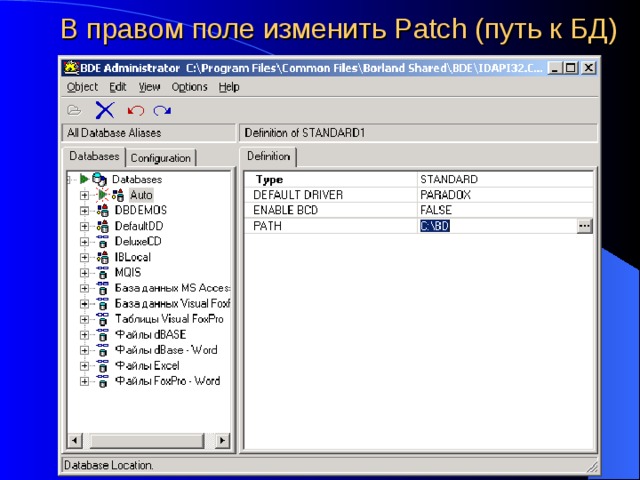Click the Файлы dBASE icon

pos(103,334)
